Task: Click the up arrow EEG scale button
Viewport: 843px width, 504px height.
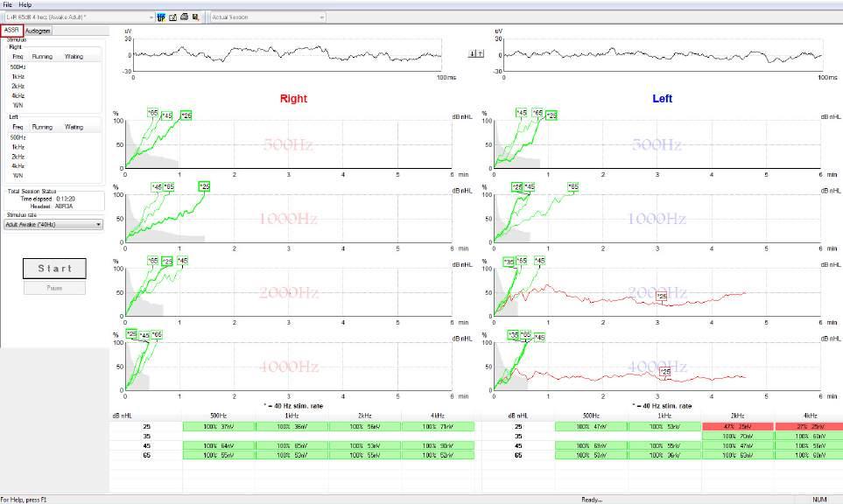Action: click(x=480, y=53)
